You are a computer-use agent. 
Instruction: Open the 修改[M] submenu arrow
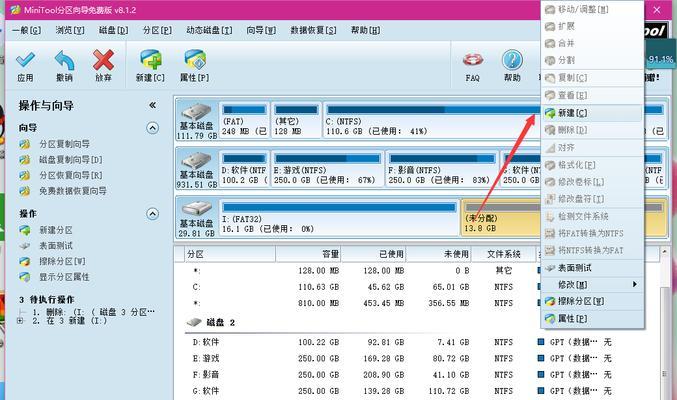click(x=635, y=284)
